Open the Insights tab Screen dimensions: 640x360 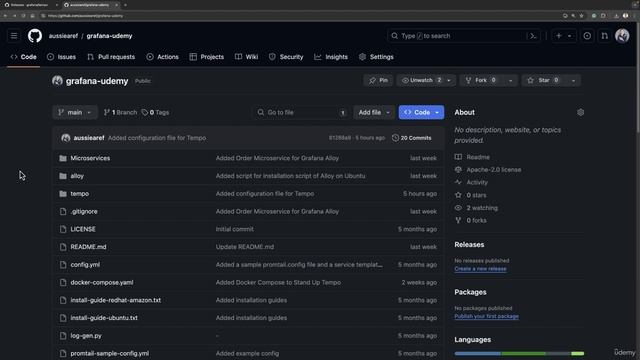point(331,57)
